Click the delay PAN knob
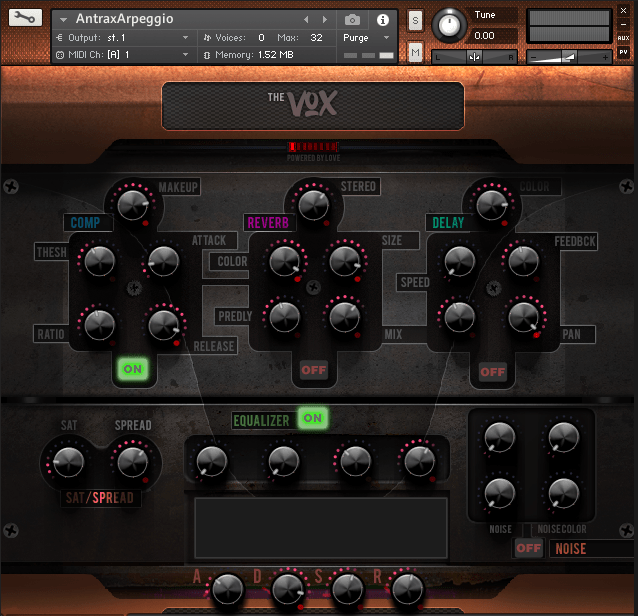Viewport: 638px width, 616px height. [524, 317]
